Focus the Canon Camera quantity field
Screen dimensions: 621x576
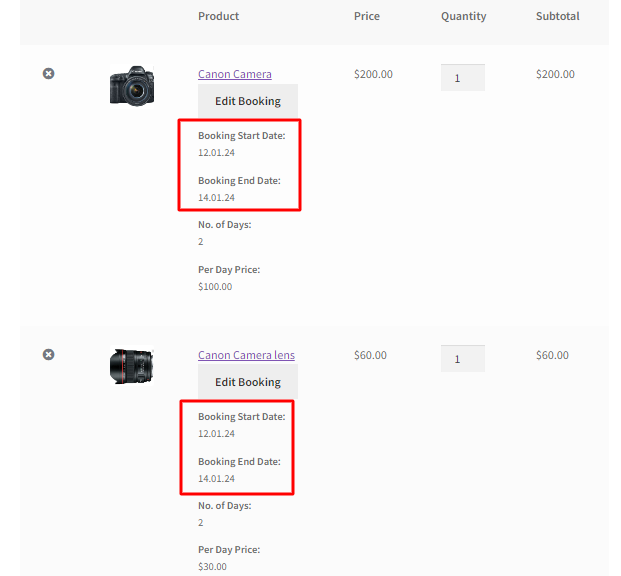click(x=462, y=77)
